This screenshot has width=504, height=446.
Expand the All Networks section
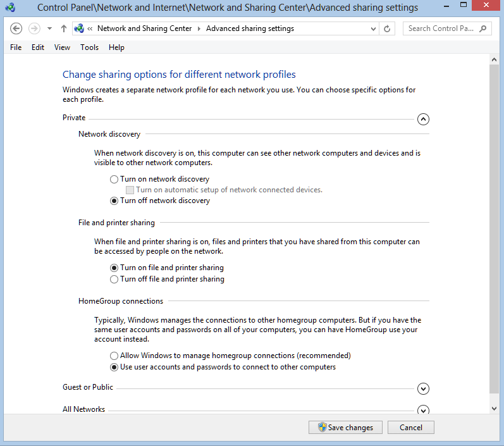423,410
